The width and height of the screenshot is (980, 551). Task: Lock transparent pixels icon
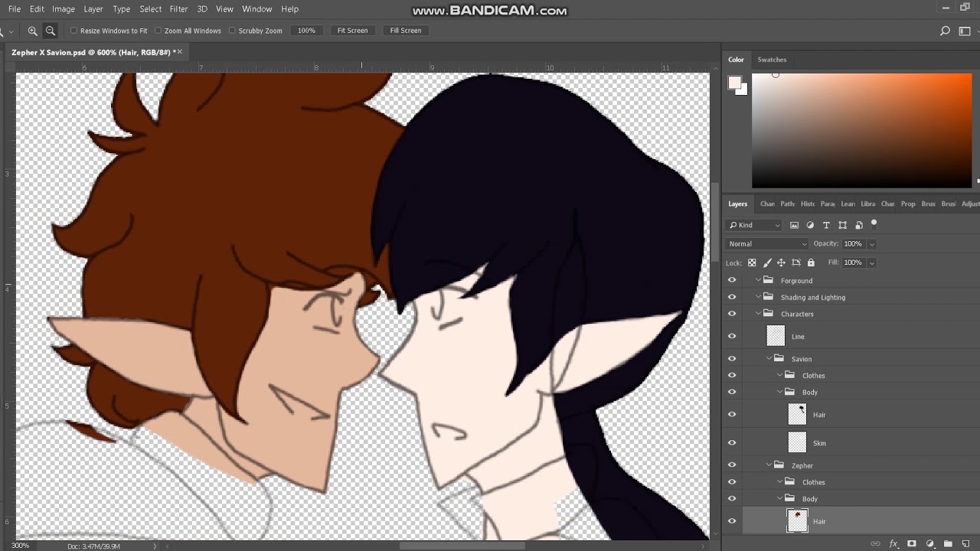pos(752,262)
